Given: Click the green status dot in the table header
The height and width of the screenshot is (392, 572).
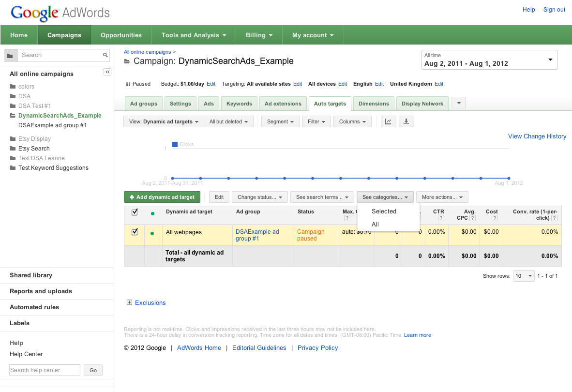Looking at the screenshot, I should click(x=152, y=214).
